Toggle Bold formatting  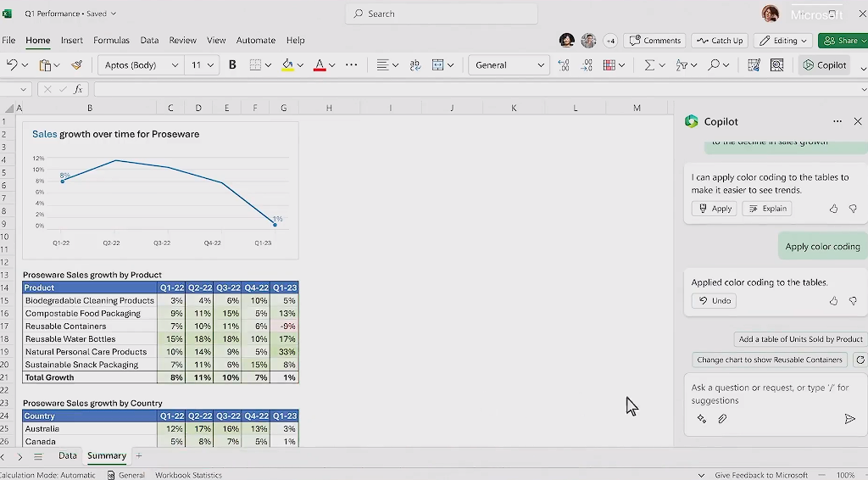pos(232,64)
